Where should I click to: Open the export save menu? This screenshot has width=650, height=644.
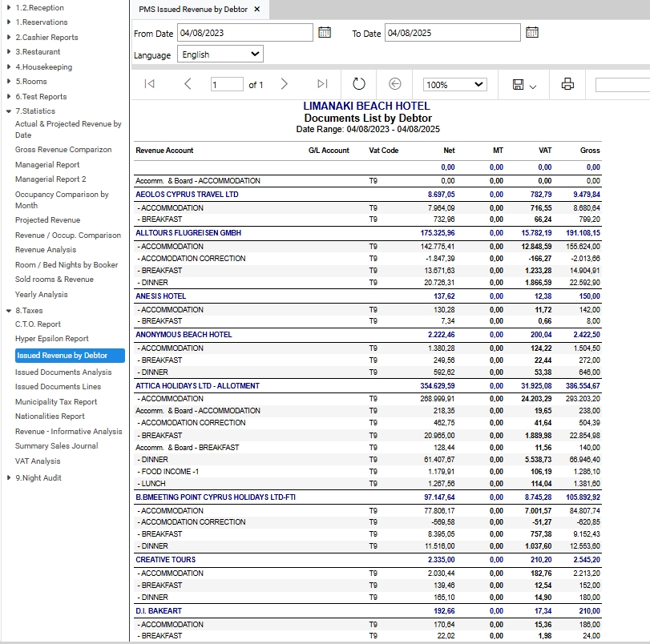524,85
